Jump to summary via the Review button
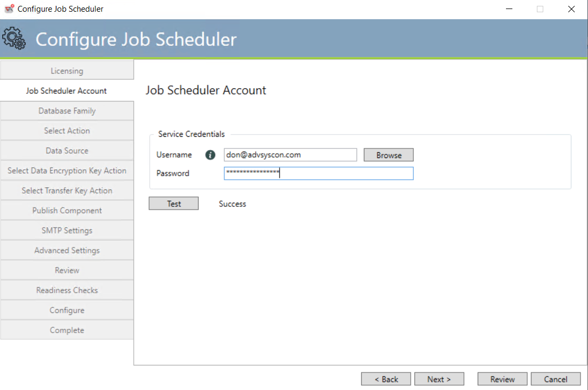The height and width of the screenshot is (390, 588). click(x=502, y=379)
